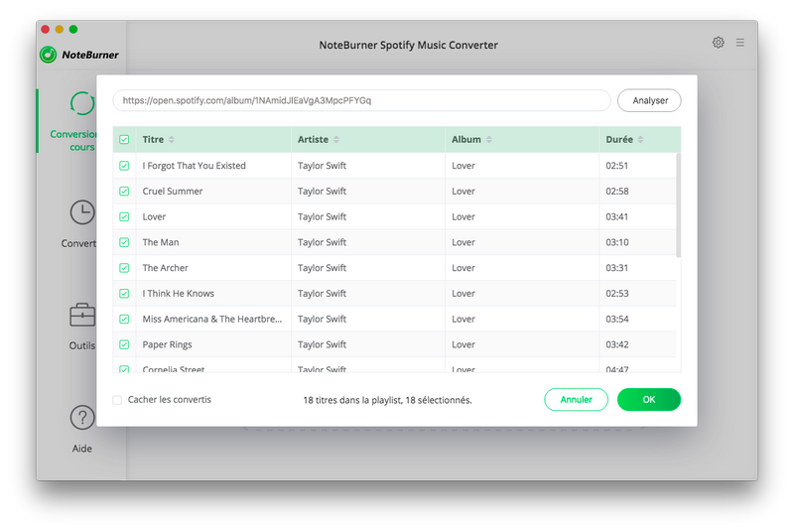Screen dimensions: 794x532
Task: Open the Outils toolbox icon
Action: [x=82, y=315]
